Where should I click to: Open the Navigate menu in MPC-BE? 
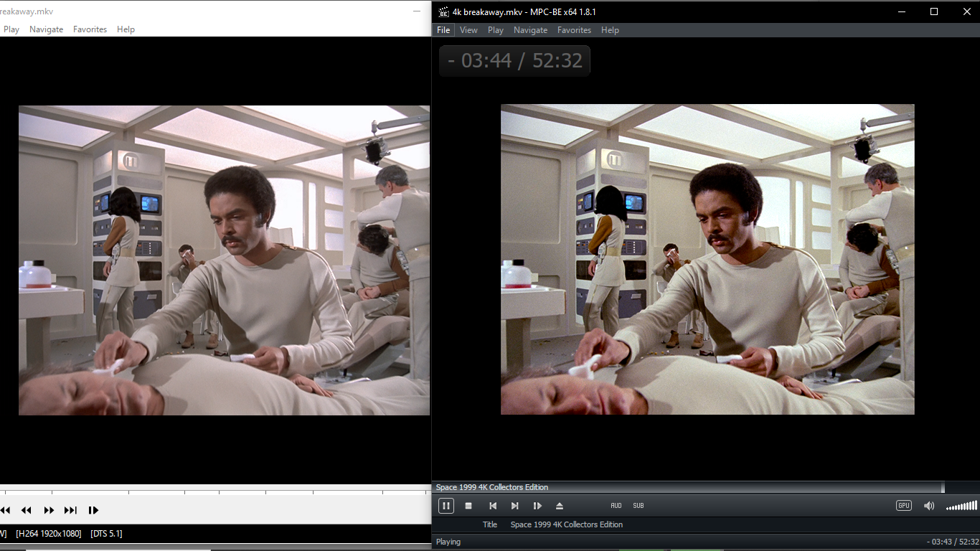point(530,30)
